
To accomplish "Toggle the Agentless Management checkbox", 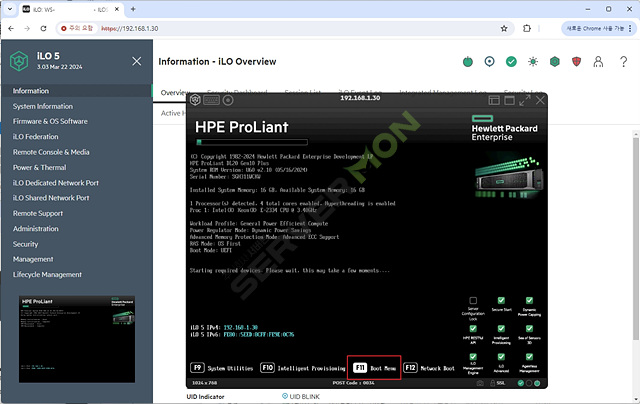I will point(529,357).
